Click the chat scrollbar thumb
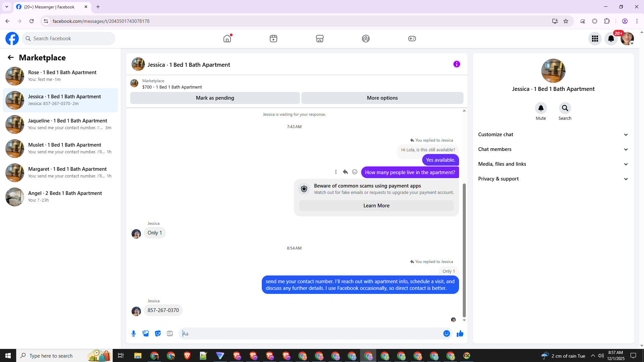This screenshot has width=644, height=362. [464, 250]
